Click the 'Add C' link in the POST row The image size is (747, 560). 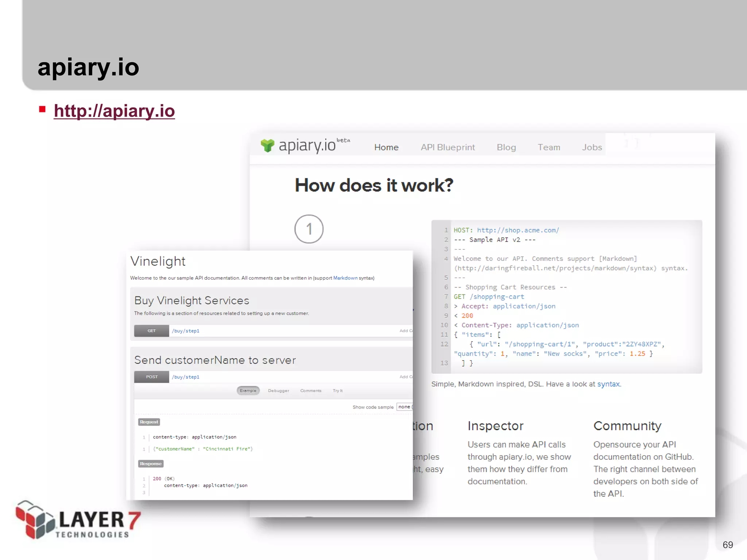click(x=406, y=377)
